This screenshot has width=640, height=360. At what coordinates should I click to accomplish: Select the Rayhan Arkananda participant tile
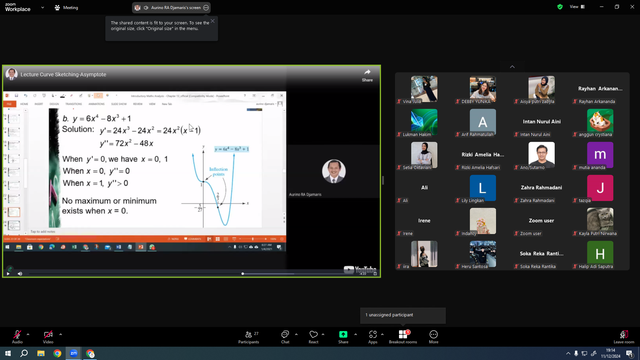(600, 89)
